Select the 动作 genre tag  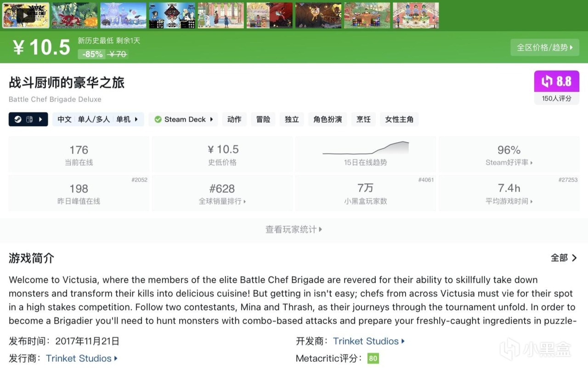(234, 120)
